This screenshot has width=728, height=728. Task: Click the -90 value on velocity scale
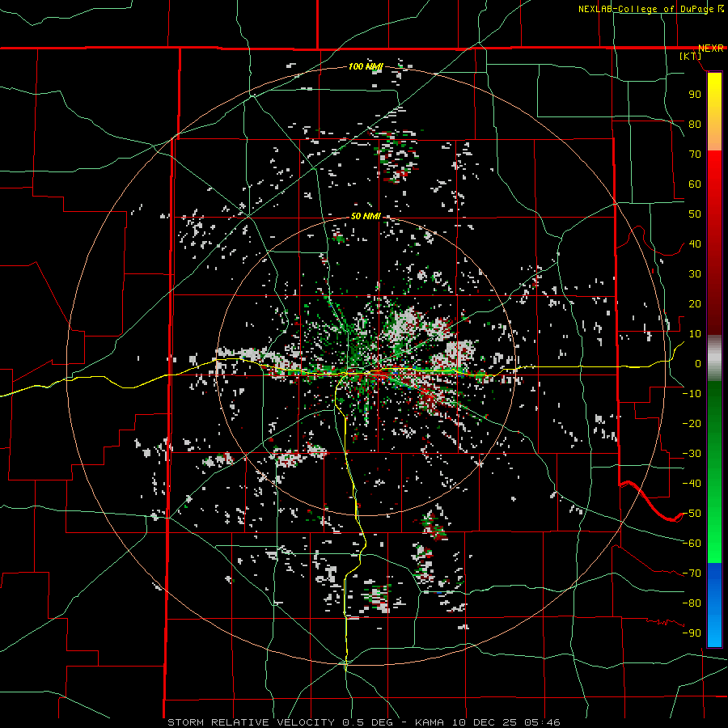[x=692, y=633]
